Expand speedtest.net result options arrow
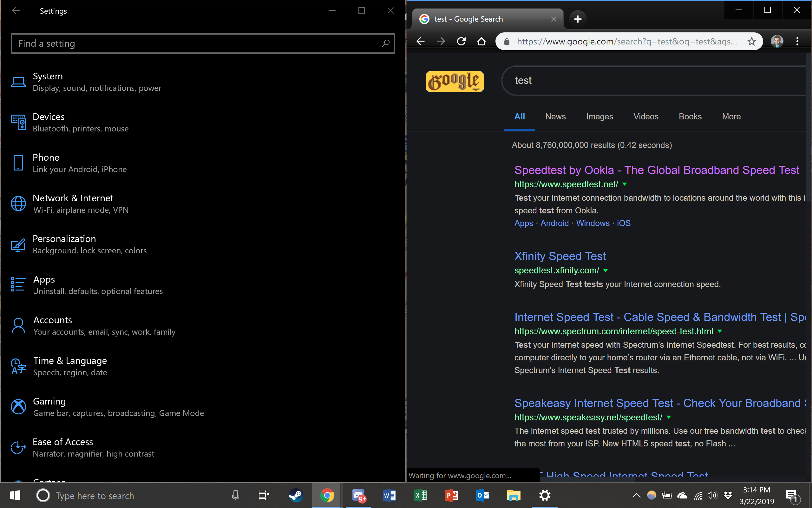 pos(625,184)
